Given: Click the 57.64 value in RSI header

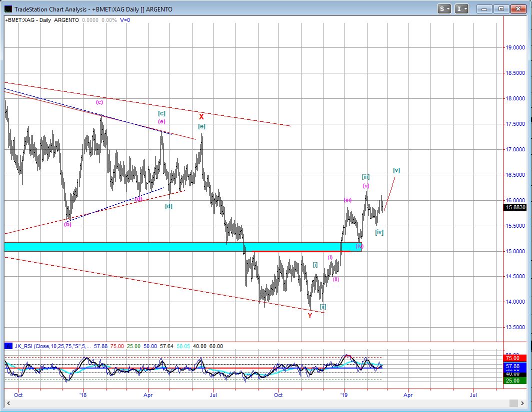Looking at the screenshot, I should tap(166, 346).
